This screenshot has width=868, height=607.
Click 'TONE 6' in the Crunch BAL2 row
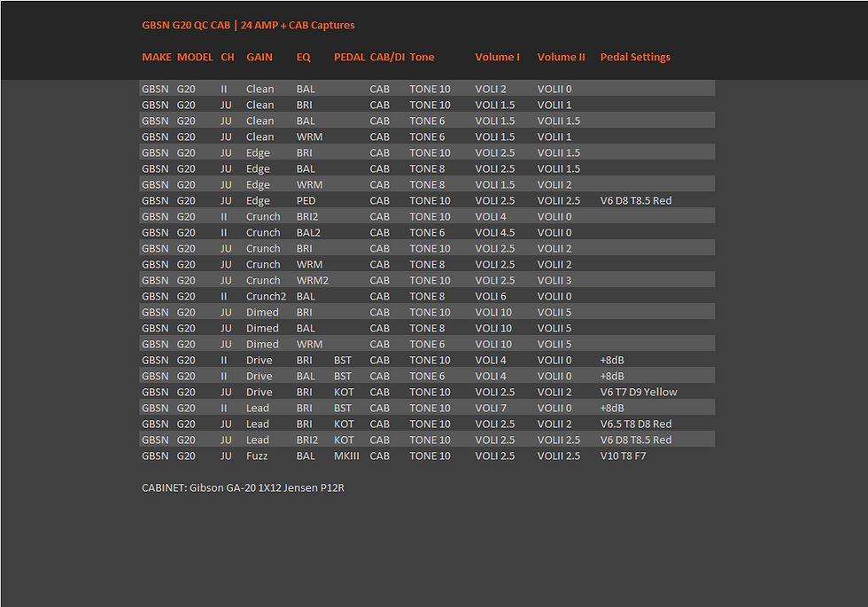pyautogui.click(x=427, y=233)
